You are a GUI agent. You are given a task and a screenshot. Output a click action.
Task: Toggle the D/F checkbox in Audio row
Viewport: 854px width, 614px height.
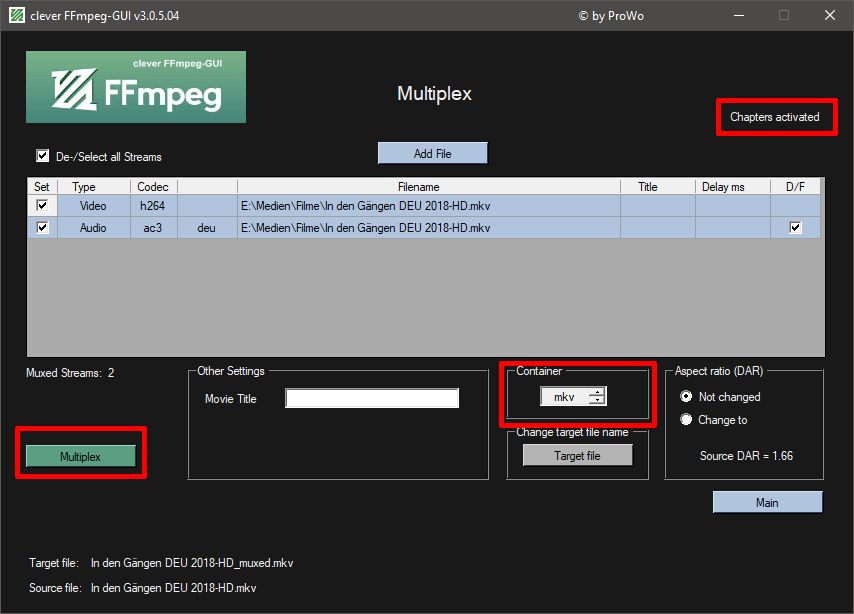(x=795, y=227)
